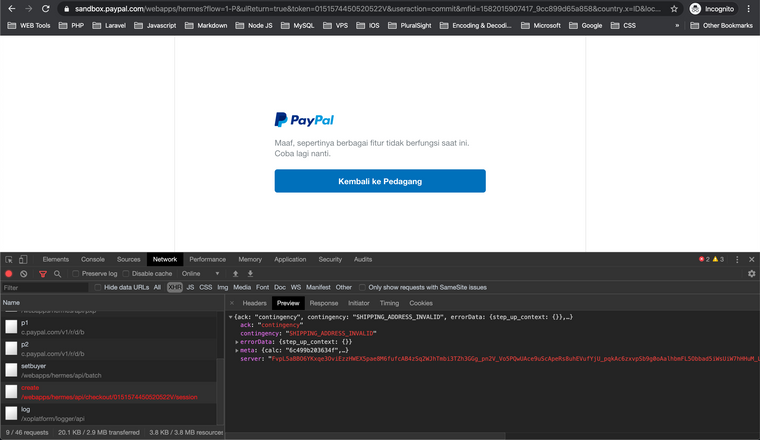
Task: Click the PayPal logo
Action: pos(304,120)
